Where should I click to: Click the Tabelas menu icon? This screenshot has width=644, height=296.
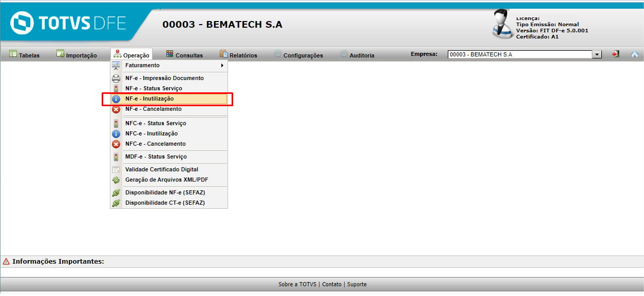click(x=13, y=54)
